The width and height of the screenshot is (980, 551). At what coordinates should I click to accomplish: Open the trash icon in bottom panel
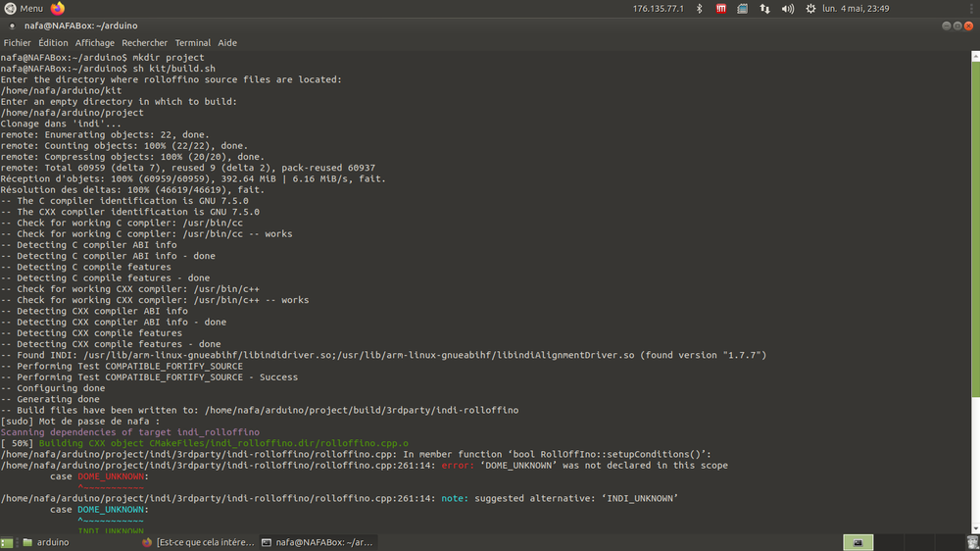972,542
